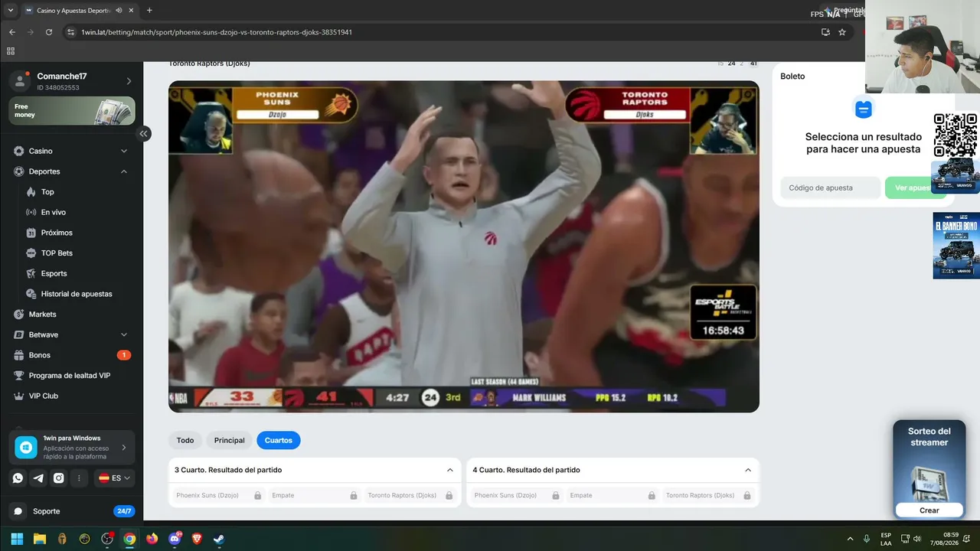Open the Instagram social link icon

coord(59,478)
